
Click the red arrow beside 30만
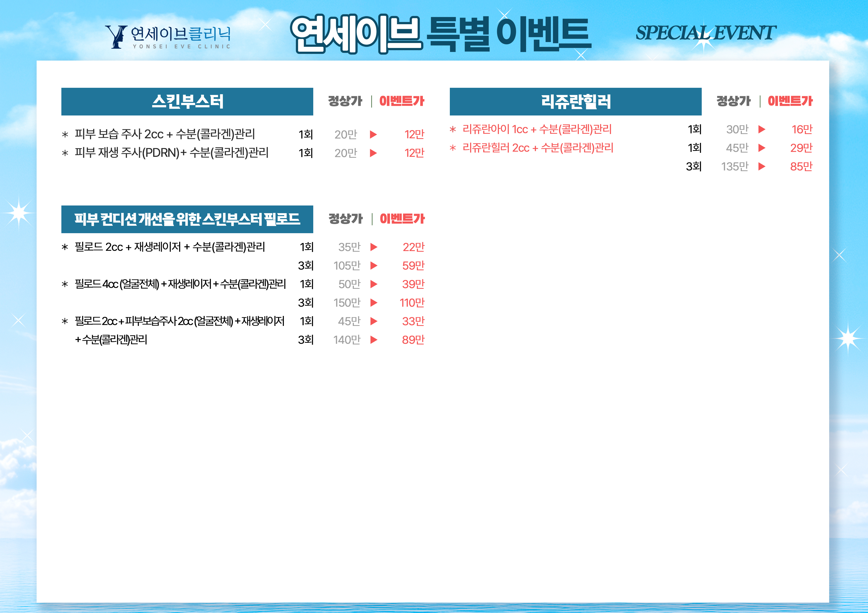pos(762,129)
